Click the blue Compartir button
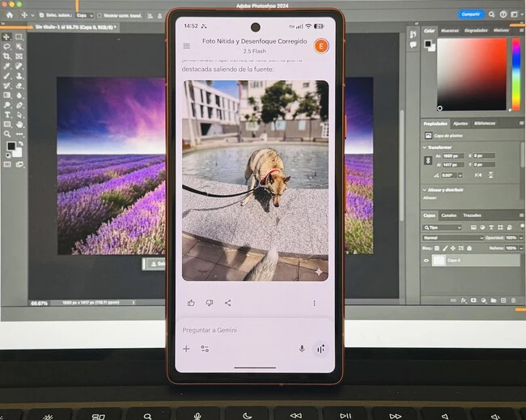 click(x=470, y=14)
